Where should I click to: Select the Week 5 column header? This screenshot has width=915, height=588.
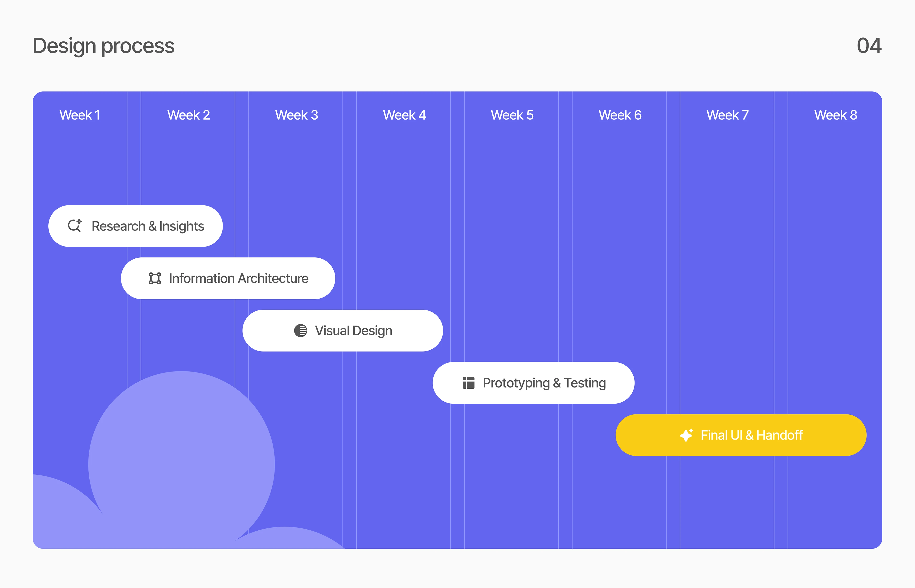pyautogui.click(x=512, y=115)
